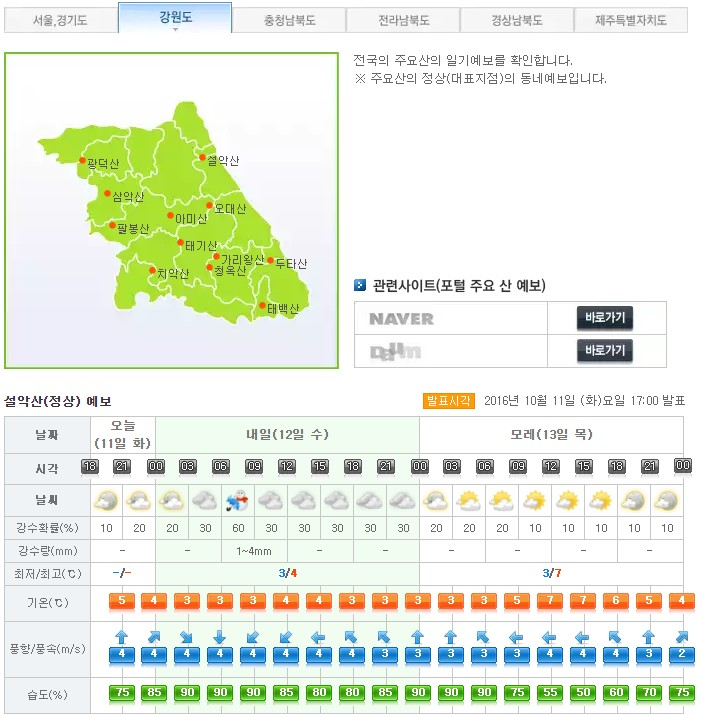This screenshot has width=705, height=716.
Task: Select the 오대산 marker on the map
Action: [209, 205]
